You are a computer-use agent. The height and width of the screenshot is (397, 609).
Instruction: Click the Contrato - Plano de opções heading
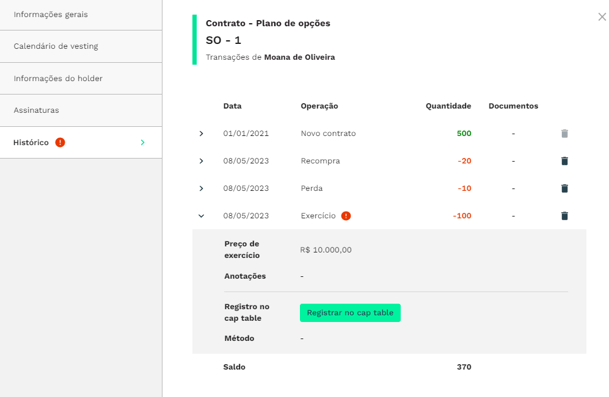click(268, 23)
